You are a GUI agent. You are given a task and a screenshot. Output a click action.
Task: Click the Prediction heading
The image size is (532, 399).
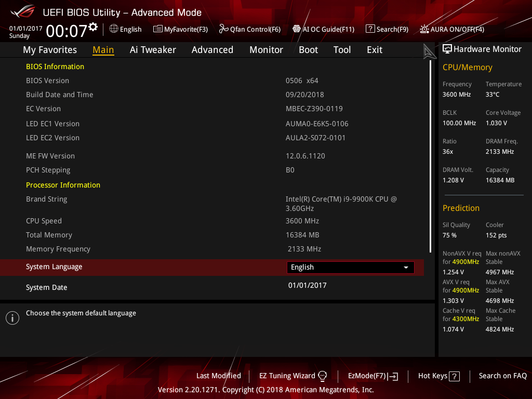(461, 208)
